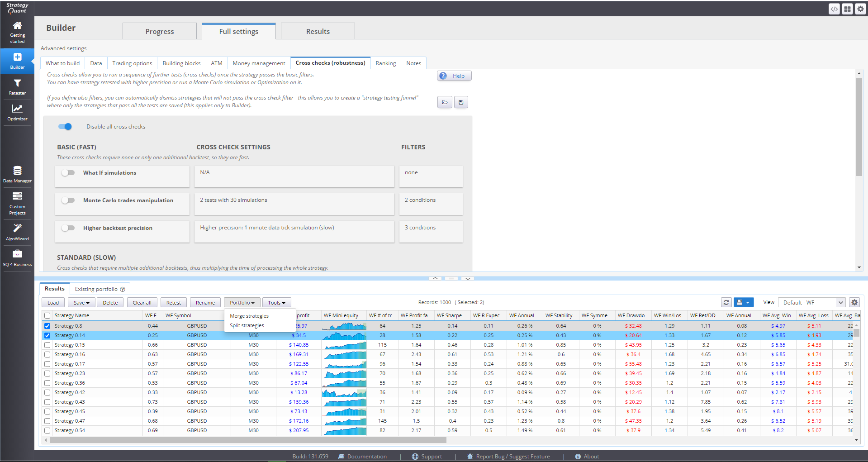
Task: Click the Retest button
Action: coord(173,303)
